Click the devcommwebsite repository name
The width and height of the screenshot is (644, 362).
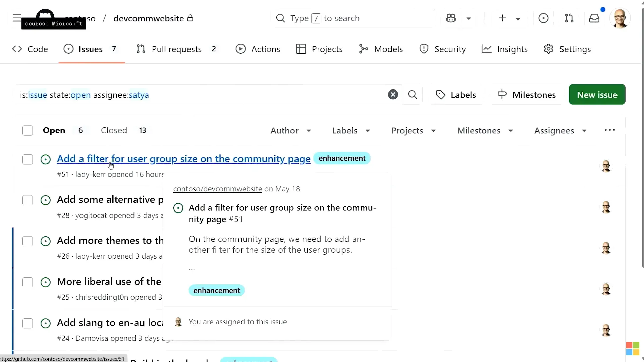coord(149,18)
